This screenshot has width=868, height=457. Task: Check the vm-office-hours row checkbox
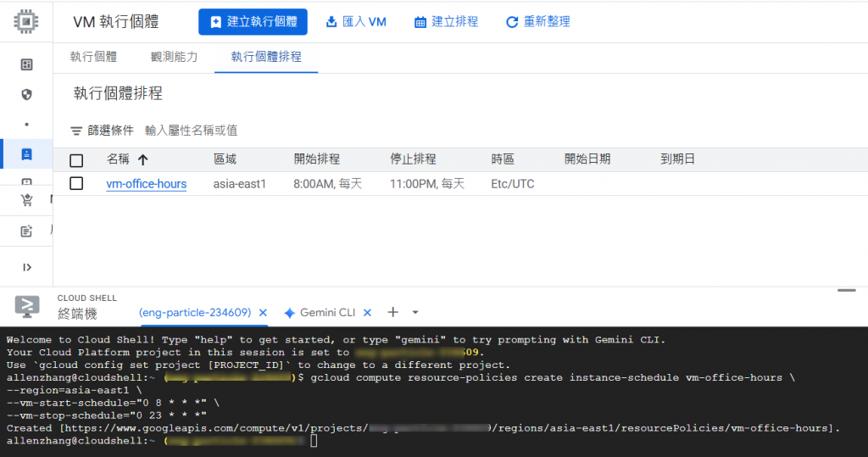76,183
